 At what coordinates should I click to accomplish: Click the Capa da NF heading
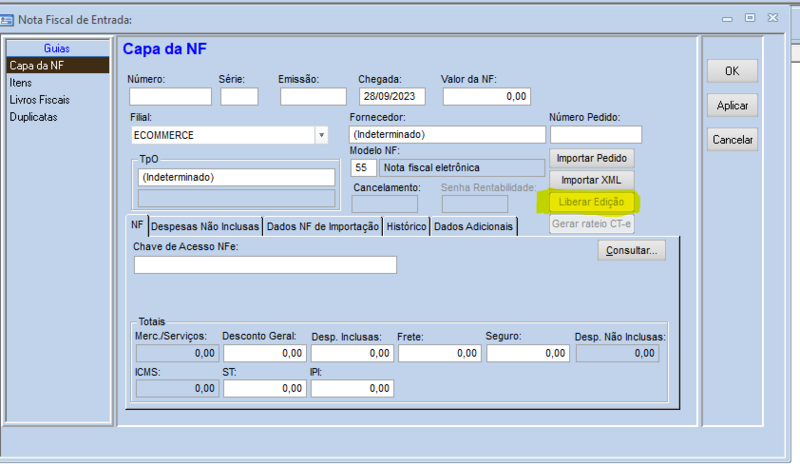165,49
